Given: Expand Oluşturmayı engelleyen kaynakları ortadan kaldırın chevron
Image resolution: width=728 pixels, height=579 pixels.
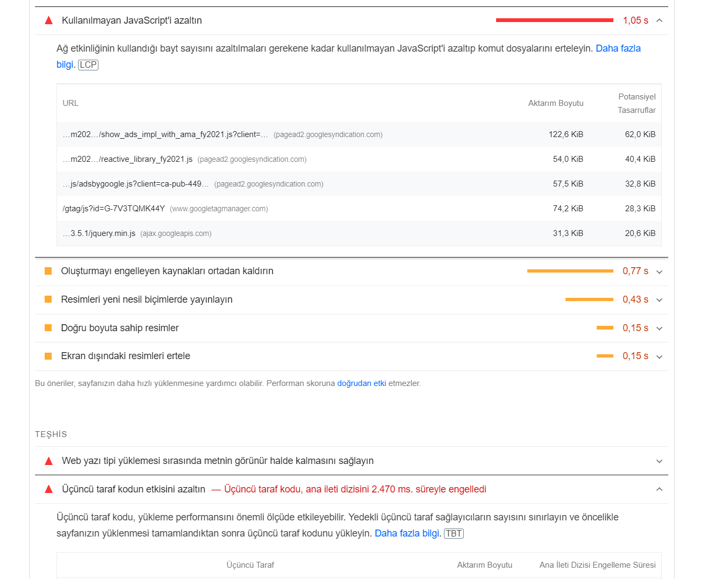Looking at the screenshot, I should (659, 271).
